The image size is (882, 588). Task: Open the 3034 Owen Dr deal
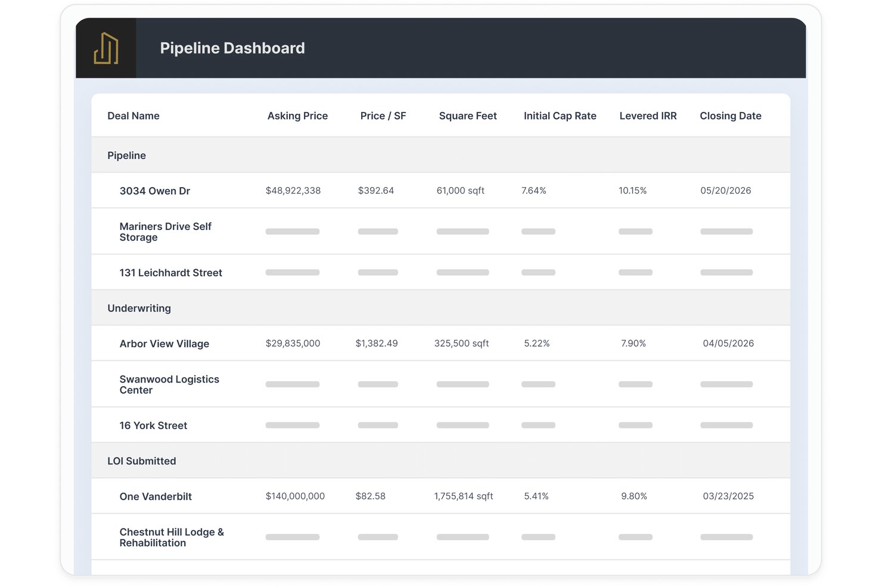click(x=155, y=191)
